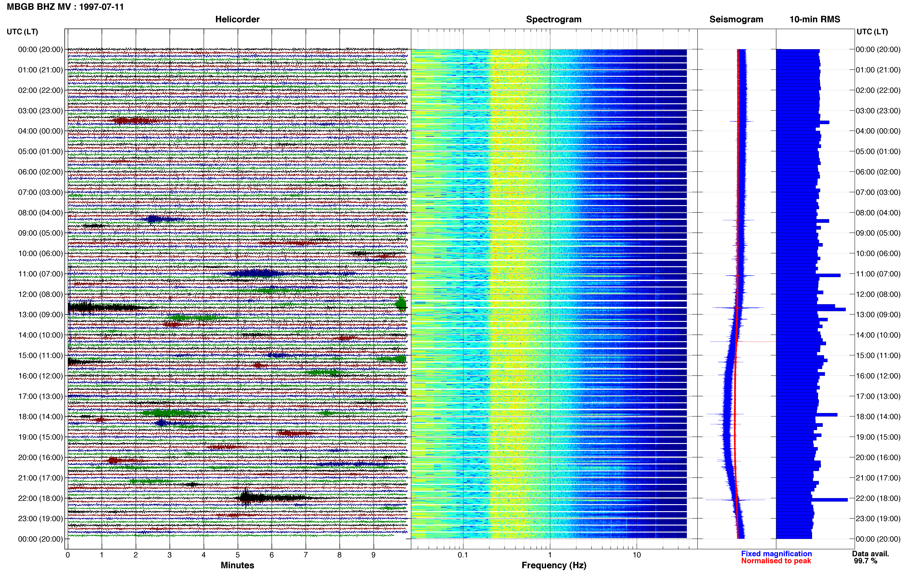Click the right 'UTC (LT)' axis label
The width and height of the screenshot is (924, 578).
[x=872, y=32]
